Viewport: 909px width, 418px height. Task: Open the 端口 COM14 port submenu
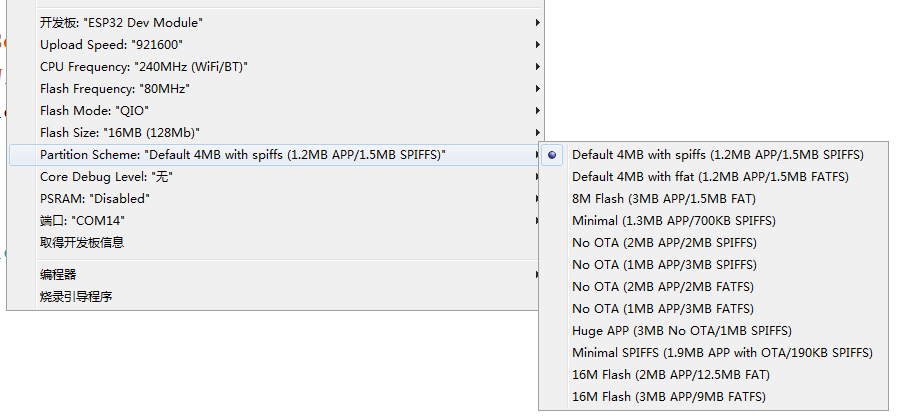pyautogui.click(x=276, y=221)
